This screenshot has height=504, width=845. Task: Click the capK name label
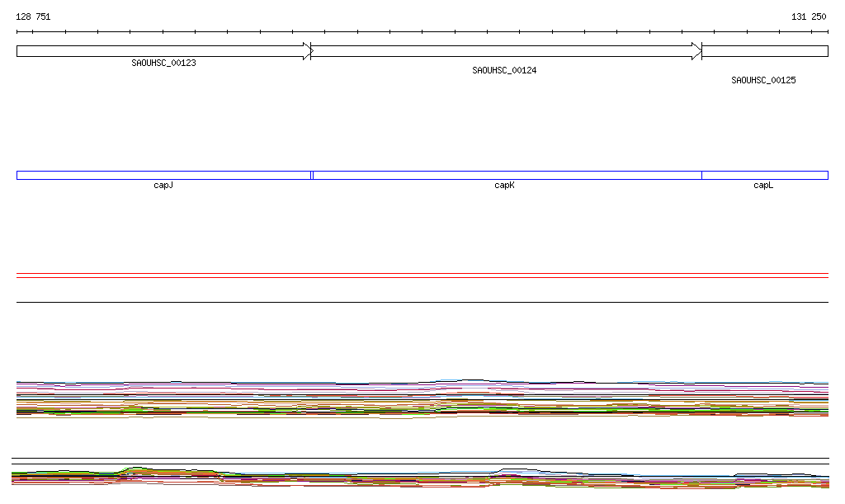click(504, 186)
